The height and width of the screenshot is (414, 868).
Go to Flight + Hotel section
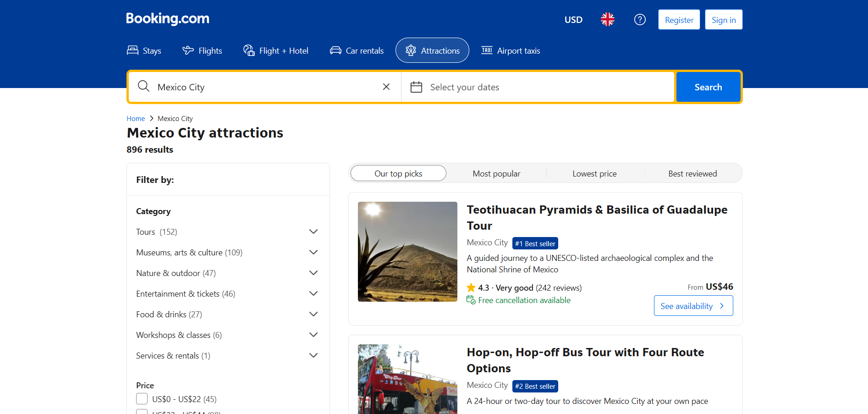pyautogui.click(x=276, y=50)
